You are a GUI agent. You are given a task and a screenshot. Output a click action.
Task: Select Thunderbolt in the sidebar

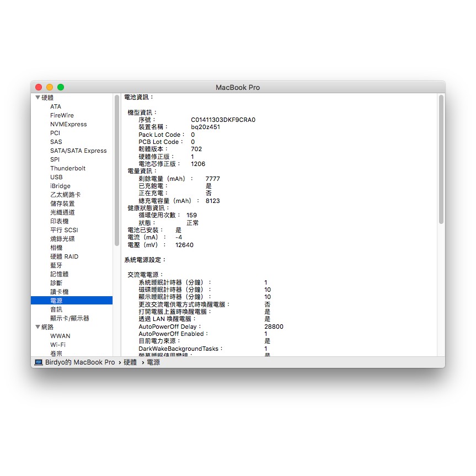[68, 168]
